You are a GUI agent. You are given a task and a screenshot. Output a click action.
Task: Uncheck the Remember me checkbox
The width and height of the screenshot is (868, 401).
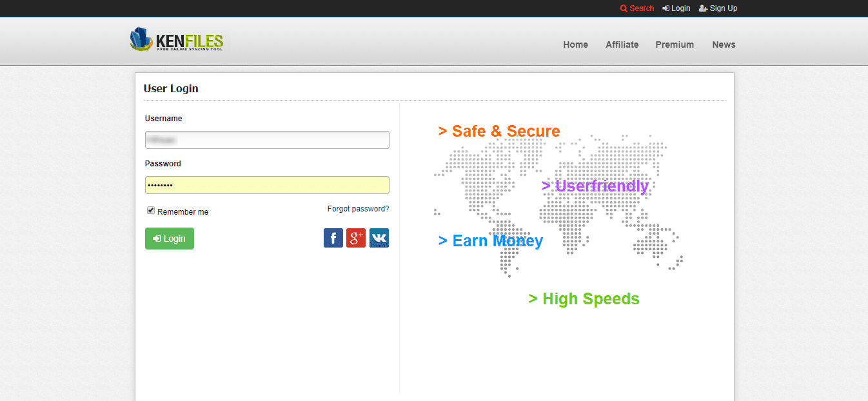pyautogui.click(x=151, y=210)
